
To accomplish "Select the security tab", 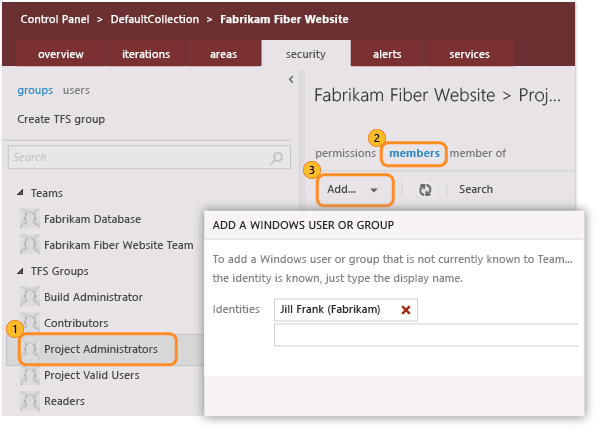I will (x=306, y=54).
